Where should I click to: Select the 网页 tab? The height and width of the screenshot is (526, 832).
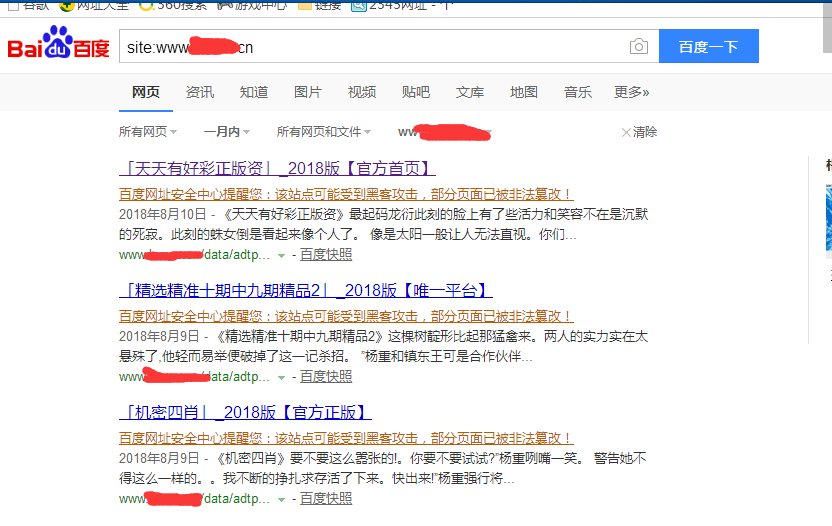[146, 92]
